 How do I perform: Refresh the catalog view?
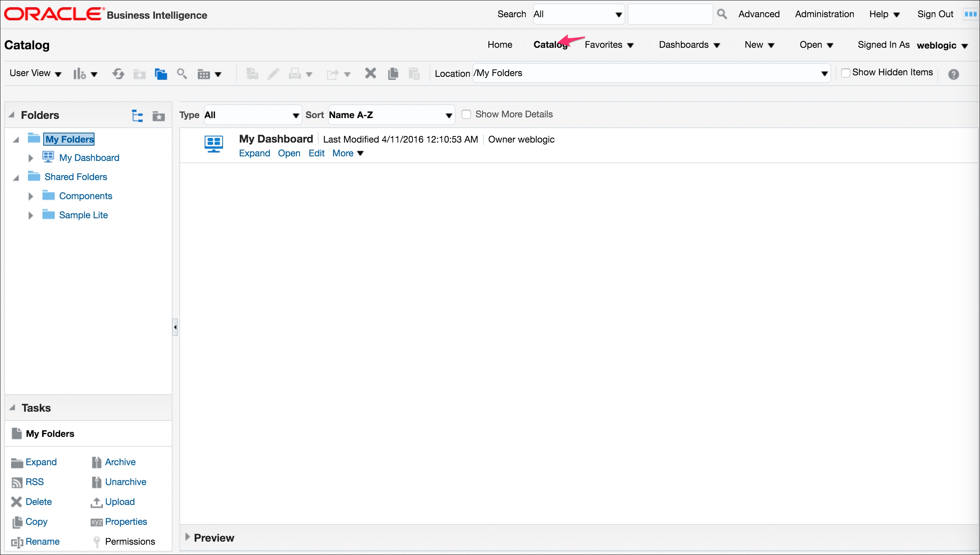coord(118,73)
